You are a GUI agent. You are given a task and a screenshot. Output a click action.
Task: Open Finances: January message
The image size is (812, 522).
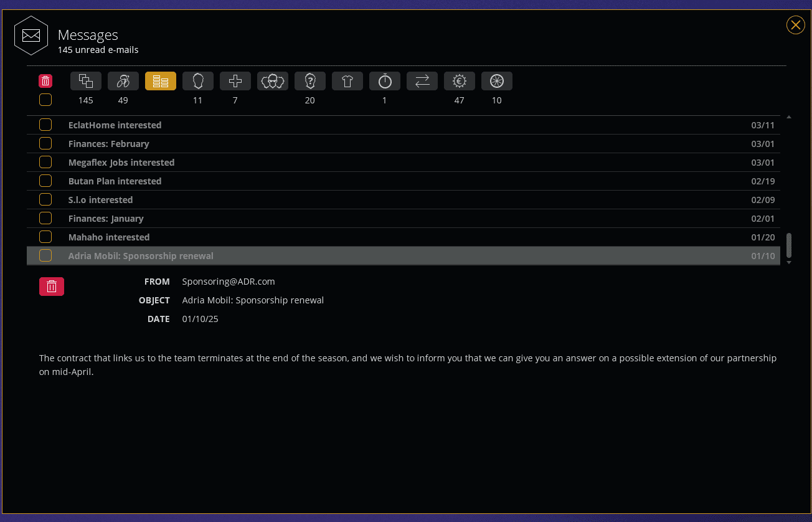point(404,219)
